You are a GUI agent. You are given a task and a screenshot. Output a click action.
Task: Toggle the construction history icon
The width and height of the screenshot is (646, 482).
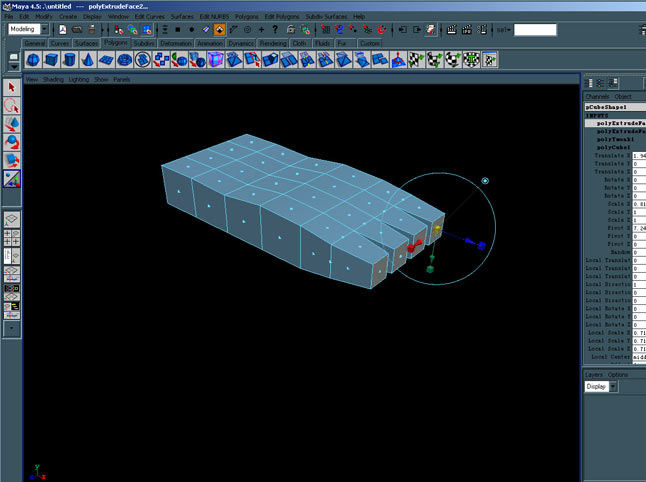(431, 30)
